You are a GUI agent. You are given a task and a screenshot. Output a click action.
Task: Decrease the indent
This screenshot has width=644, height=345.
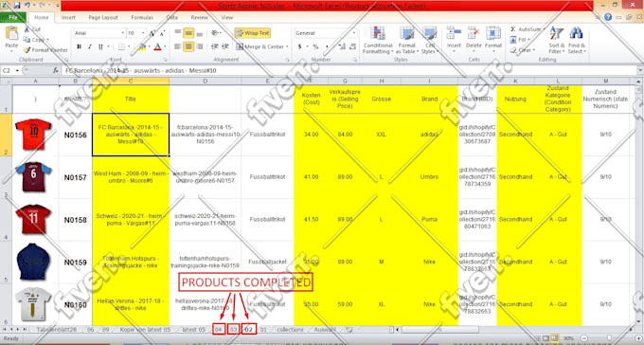click(214, 46)
